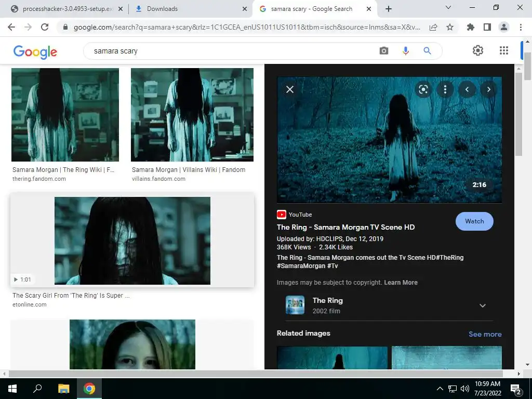View site info via the padlock icon
The image size is (532, 399).
(x=65, y=27)
